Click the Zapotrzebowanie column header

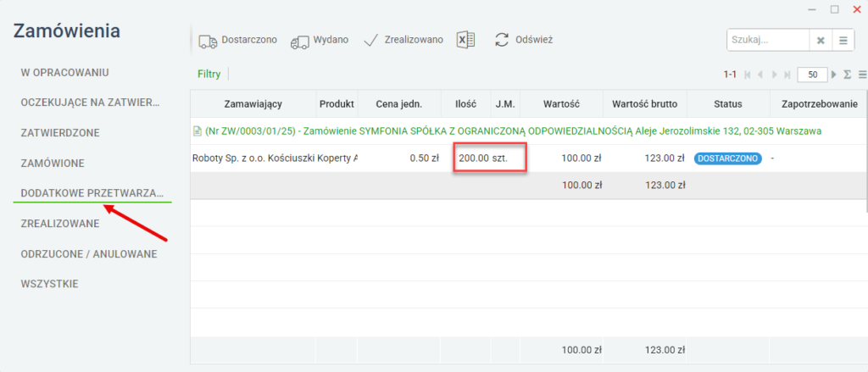click(x=819, y=103)
